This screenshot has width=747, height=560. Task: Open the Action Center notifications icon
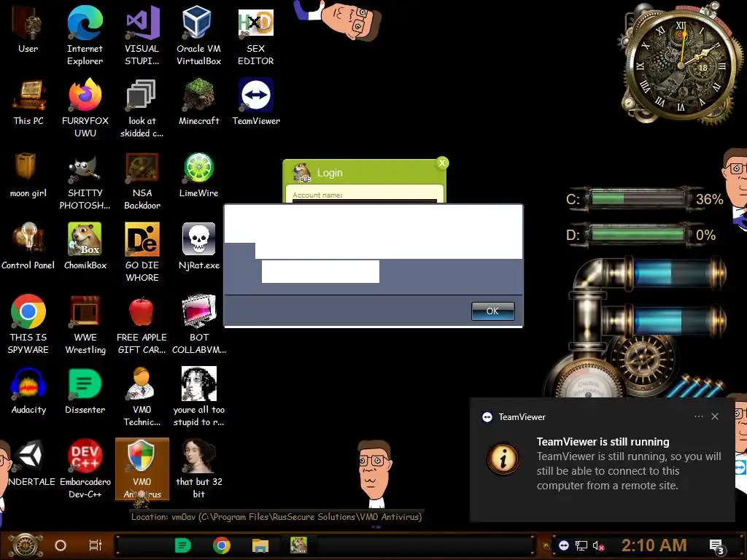coord(717,546)
